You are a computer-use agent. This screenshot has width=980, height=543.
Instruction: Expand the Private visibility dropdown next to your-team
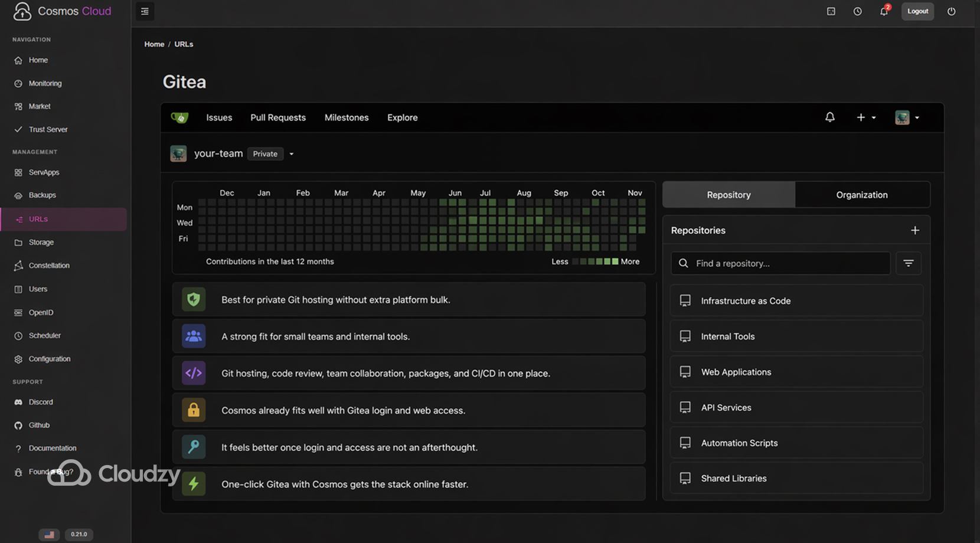pyautogui.click(x=291, y=153)
